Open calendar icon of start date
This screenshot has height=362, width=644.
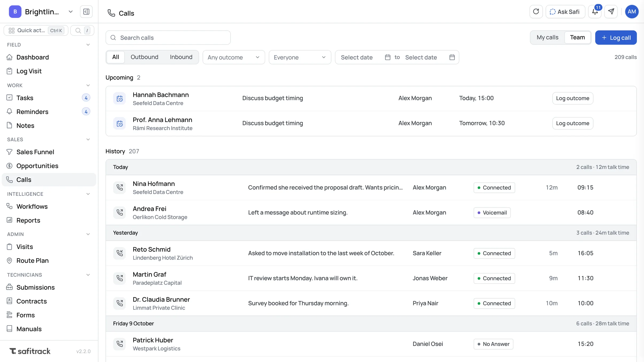pos(387,57)
